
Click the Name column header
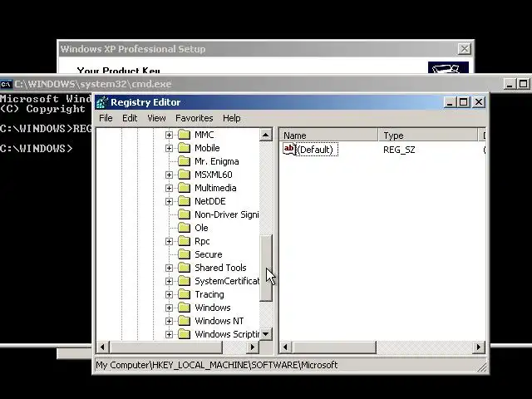pyautogui.click(x=328, y=135)
